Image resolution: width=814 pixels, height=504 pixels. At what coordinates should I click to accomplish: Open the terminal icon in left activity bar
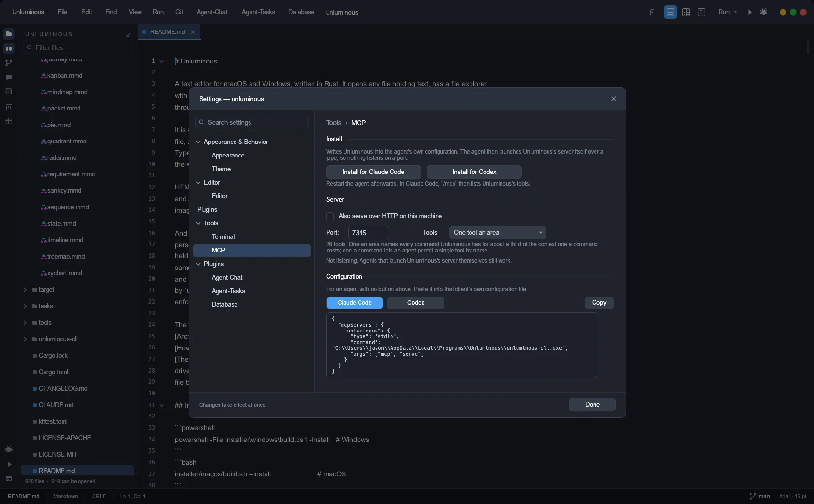(x=9, y=479)
